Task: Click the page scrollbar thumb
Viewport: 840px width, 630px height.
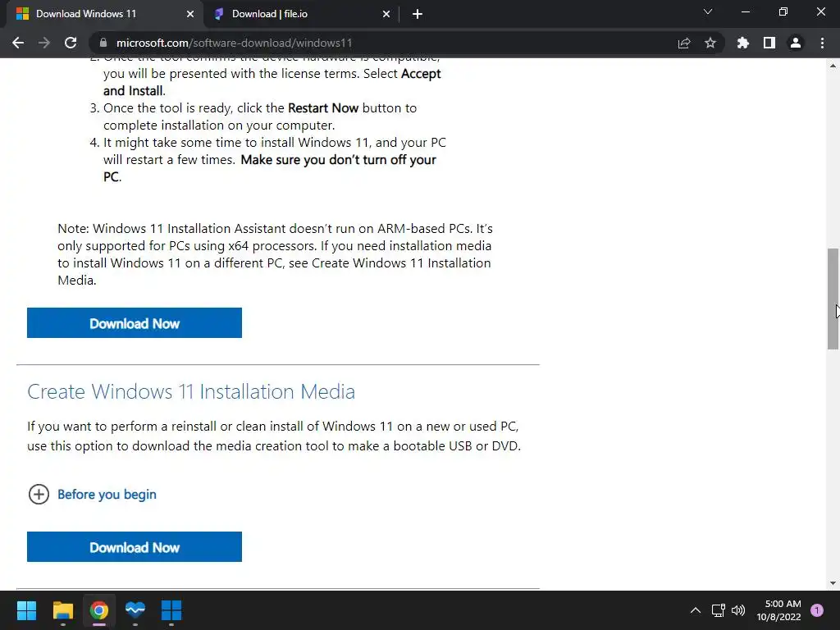Action: (x=833, y=299)
